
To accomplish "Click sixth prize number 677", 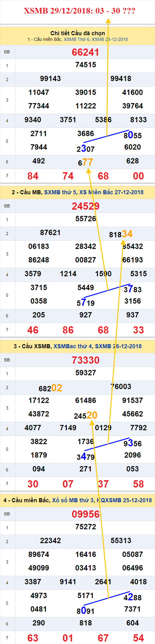I will 86,162.
